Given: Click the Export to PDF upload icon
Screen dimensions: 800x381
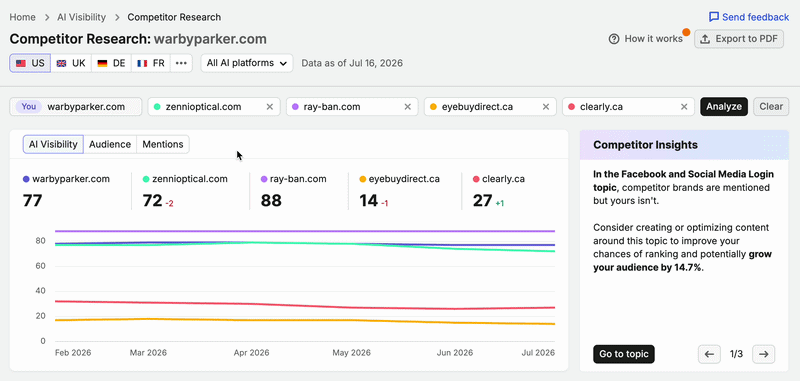Looking at the screenshot, I should (x=705, y=39).
